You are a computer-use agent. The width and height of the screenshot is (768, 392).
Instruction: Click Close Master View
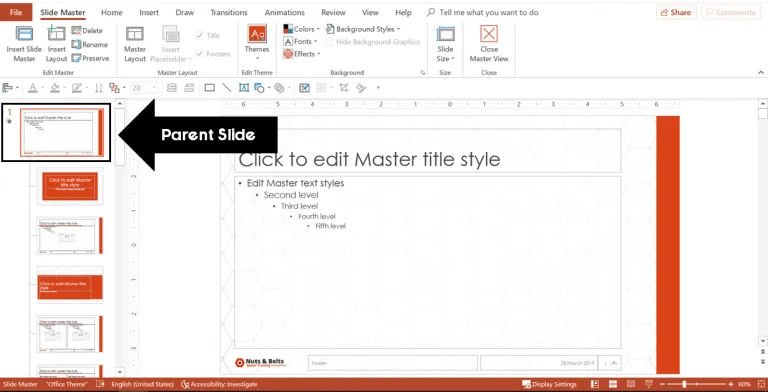coord(489,44)
